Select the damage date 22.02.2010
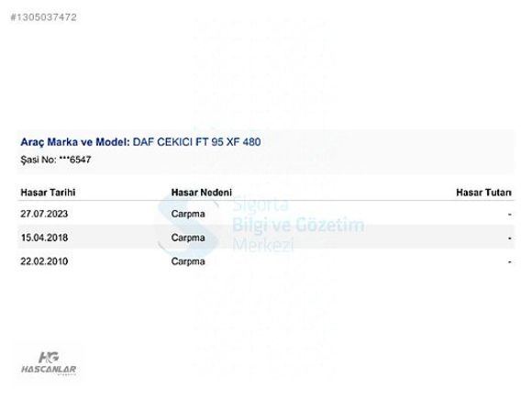This screenshot has height=399, width=532. click(44, 261)
